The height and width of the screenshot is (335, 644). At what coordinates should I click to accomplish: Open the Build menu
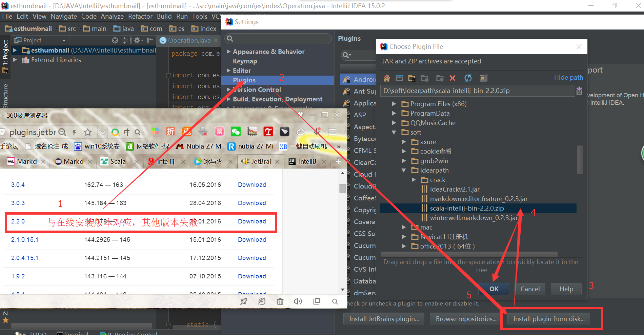point(164,16)
